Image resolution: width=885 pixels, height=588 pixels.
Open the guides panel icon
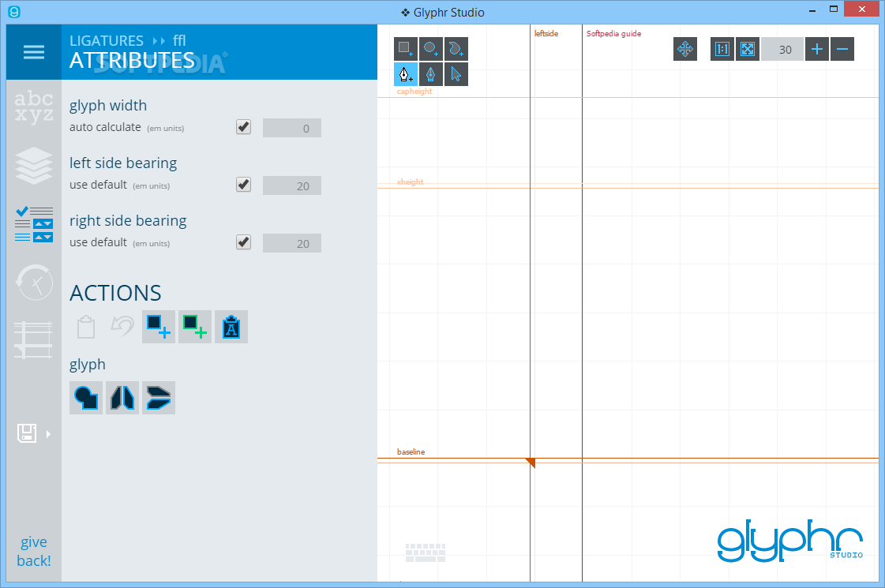pyautogui.click(x=33, y=340)
